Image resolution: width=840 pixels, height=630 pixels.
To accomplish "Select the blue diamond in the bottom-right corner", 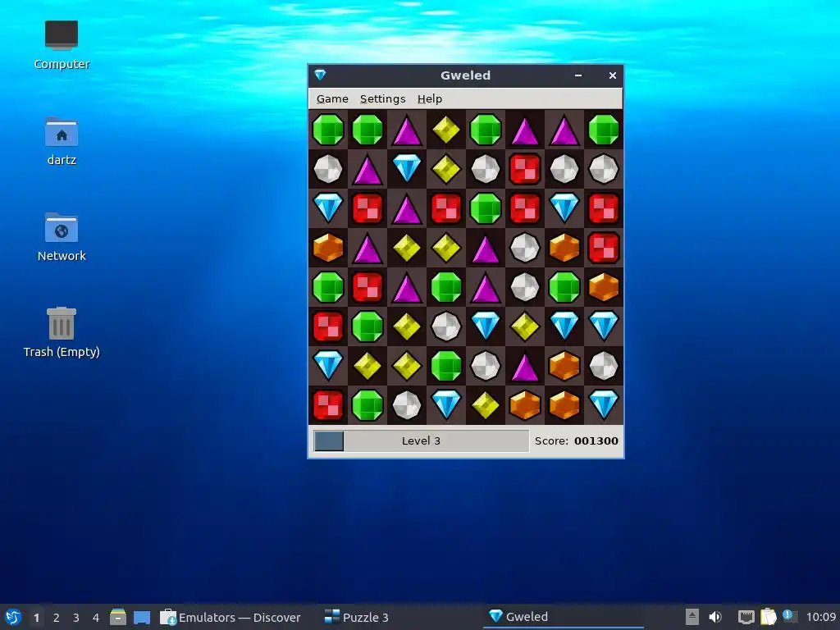I will point(604,405).
